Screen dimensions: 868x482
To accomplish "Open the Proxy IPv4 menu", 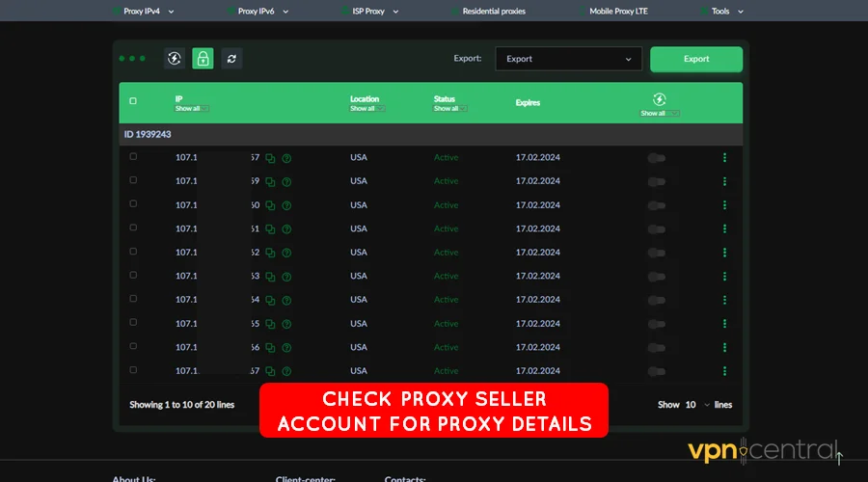I will [x=148, y=11].
